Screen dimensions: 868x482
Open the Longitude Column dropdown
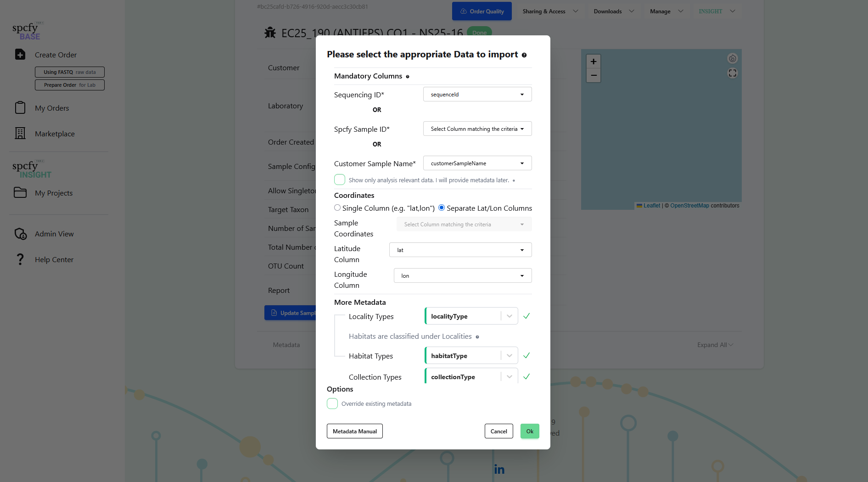click(463, 275)
